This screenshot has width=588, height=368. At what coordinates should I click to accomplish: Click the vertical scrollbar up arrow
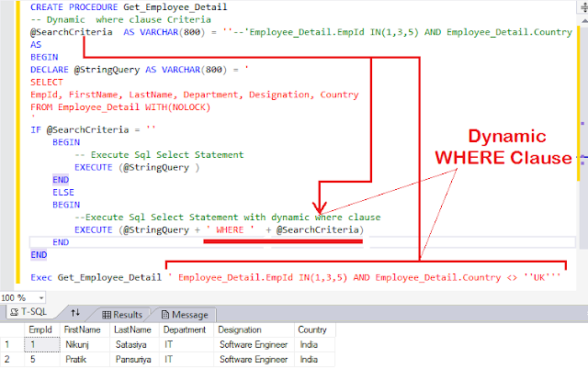click(584, 20)
